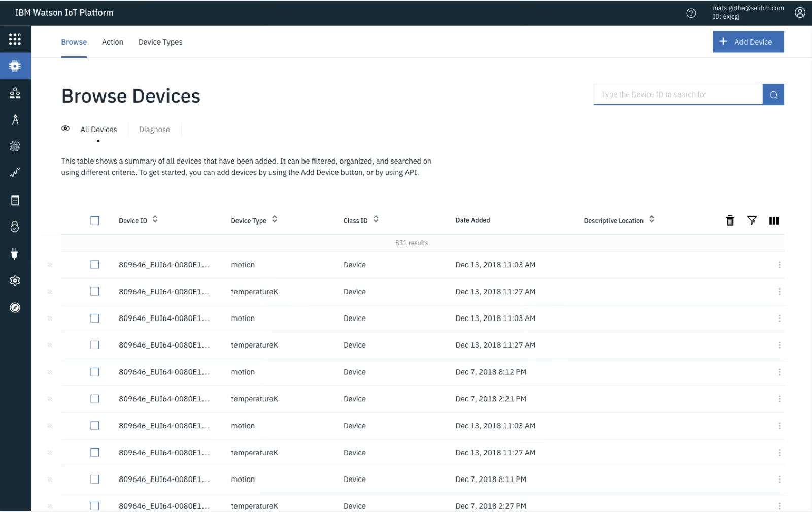Sort by the Device Type column arrows
The width and height of the screenshot is (812, 512).
[x=274, y=219]
